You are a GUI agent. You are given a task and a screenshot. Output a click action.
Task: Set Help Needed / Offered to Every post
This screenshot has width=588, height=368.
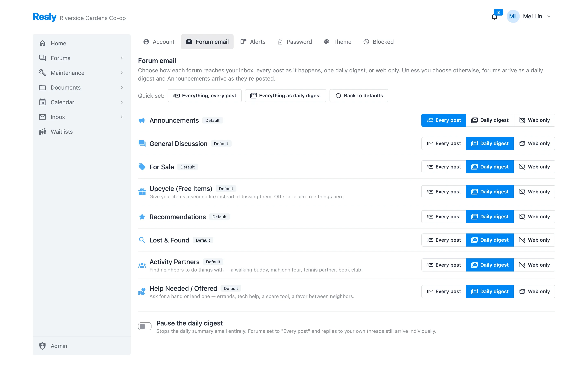(444, 292)
